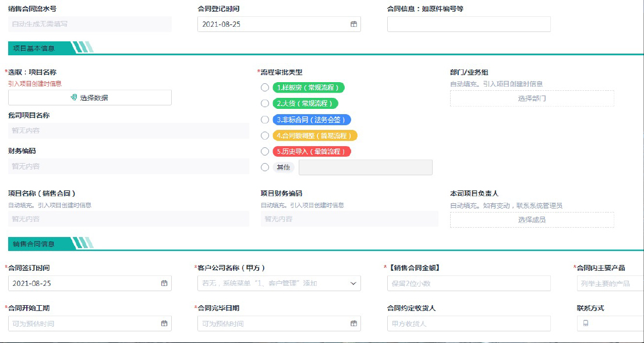The width and height of the screenshot is (644, 343).
Task: Click the 选择数据 link icon
Action: (x=74, y=97)
